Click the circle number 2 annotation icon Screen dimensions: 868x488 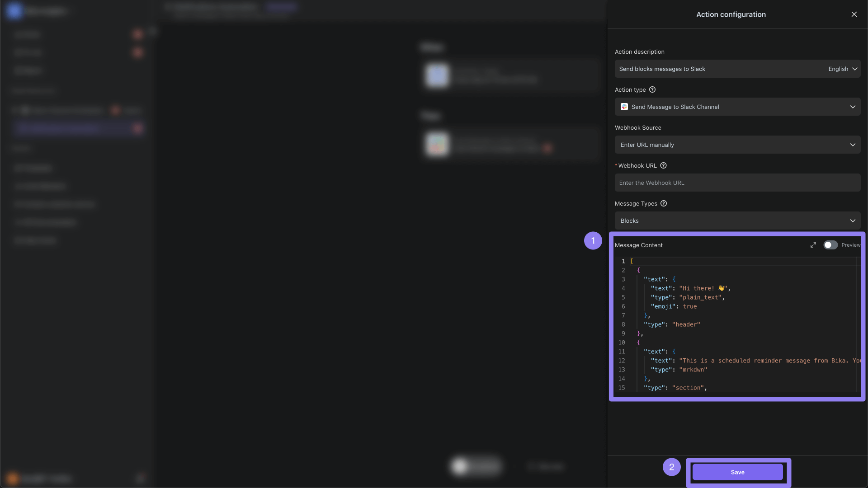[671, 467]
